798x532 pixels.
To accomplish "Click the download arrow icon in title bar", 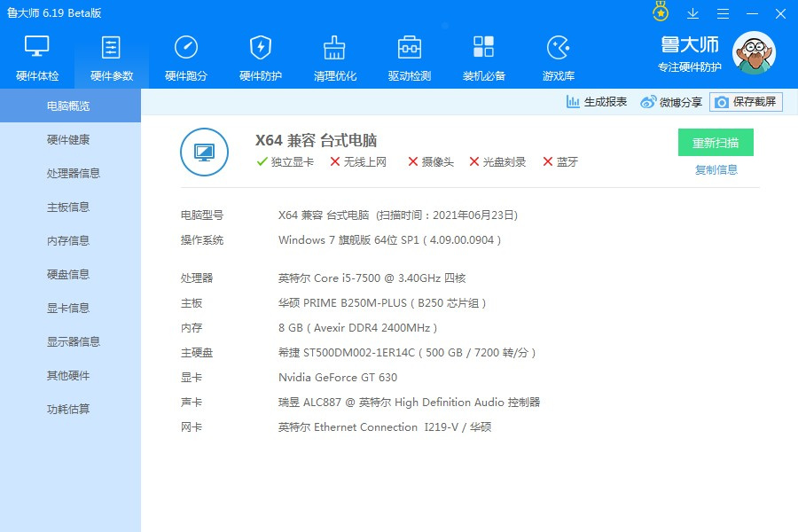I will click(692, 14).
